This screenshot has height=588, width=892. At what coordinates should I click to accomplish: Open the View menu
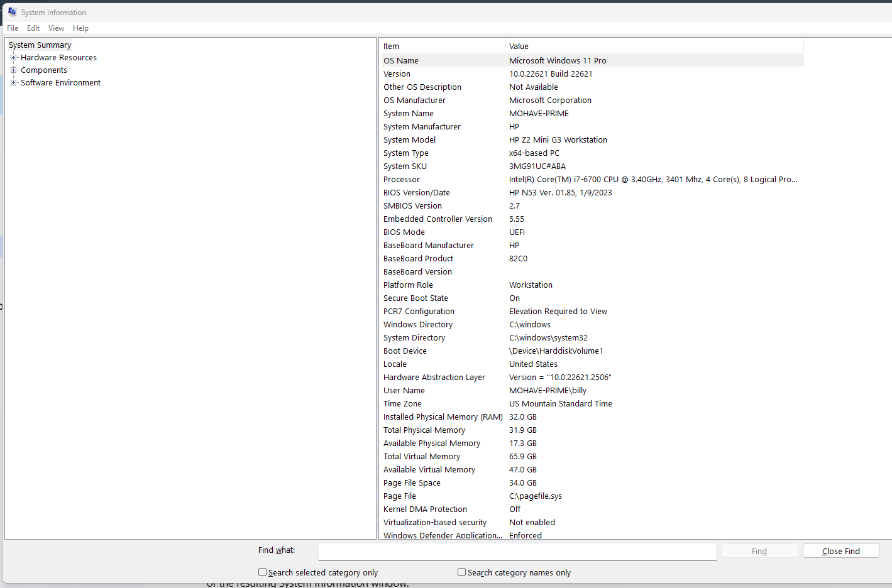click(x=56, y=28)
